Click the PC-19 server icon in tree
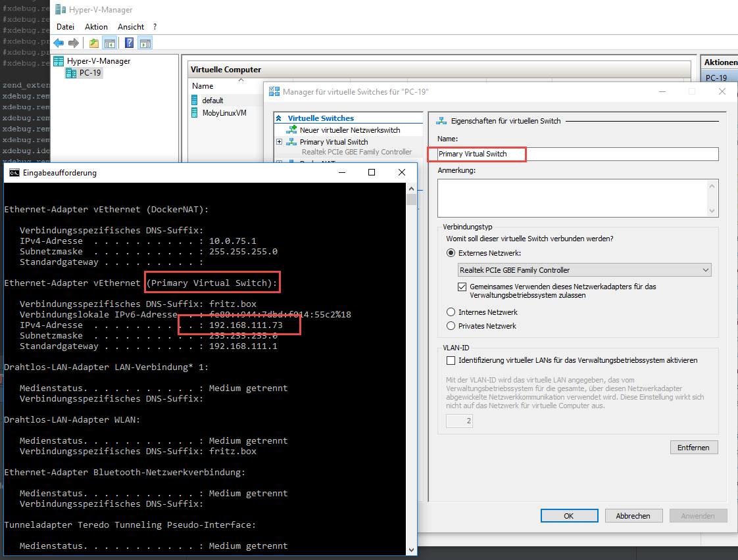The width and height of the screenshot is (738, 560). [71, 73]
